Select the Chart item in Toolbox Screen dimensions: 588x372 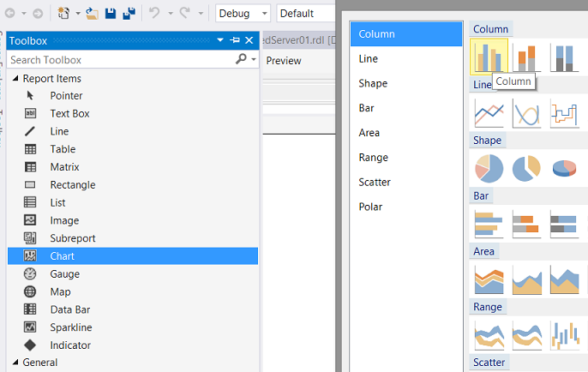coord(133,255)
